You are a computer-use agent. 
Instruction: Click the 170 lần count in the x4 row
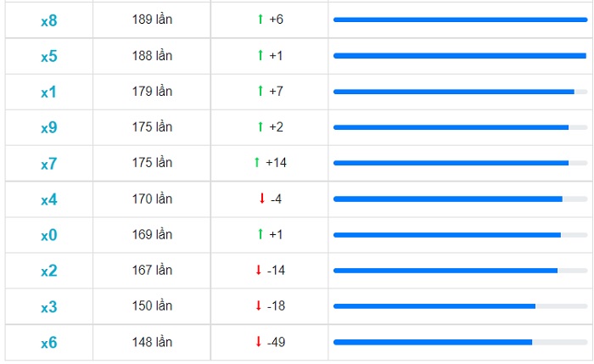[x=152, y=199]
